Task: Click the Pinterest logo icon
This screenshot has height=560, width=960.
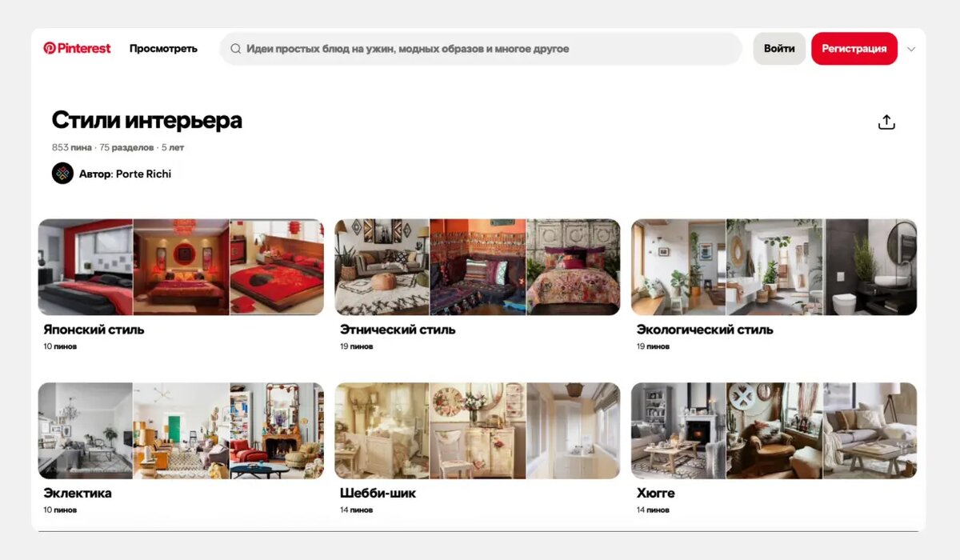Action: point(50,48)
